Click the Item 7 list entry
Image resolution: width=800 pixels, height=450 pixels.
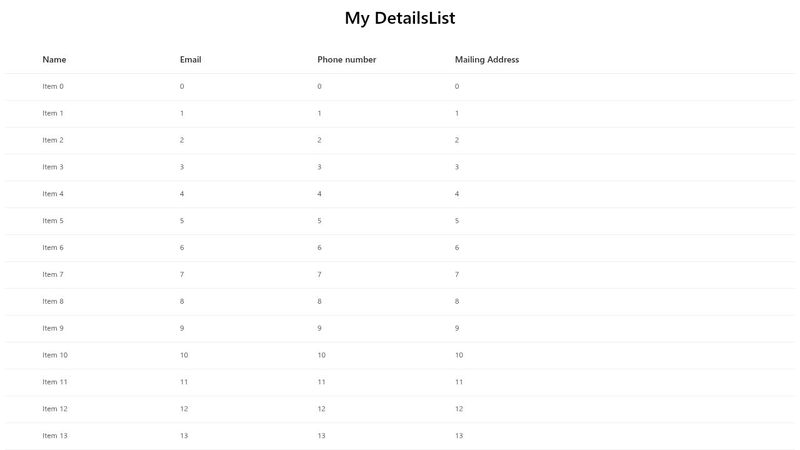coord(53,275)
